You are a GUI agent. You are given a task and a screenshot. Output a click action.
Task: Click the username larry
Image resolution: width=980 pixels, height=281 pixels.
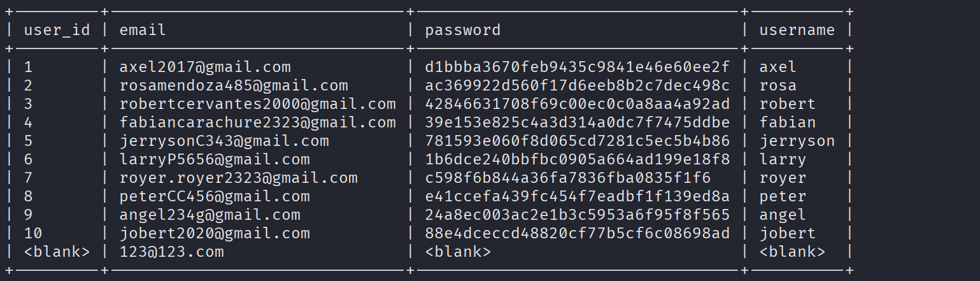tap(783, 159)
